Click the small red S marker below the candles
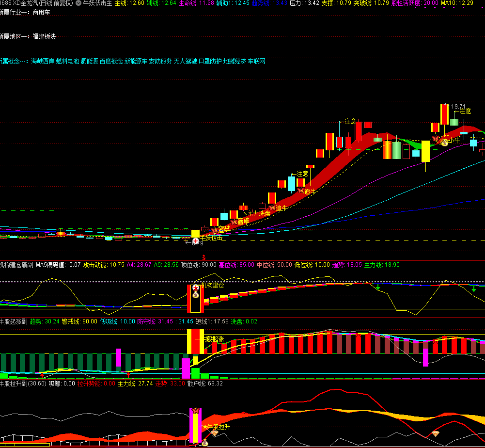Viewport: 485px width, 448px height. tap(204, 256)
